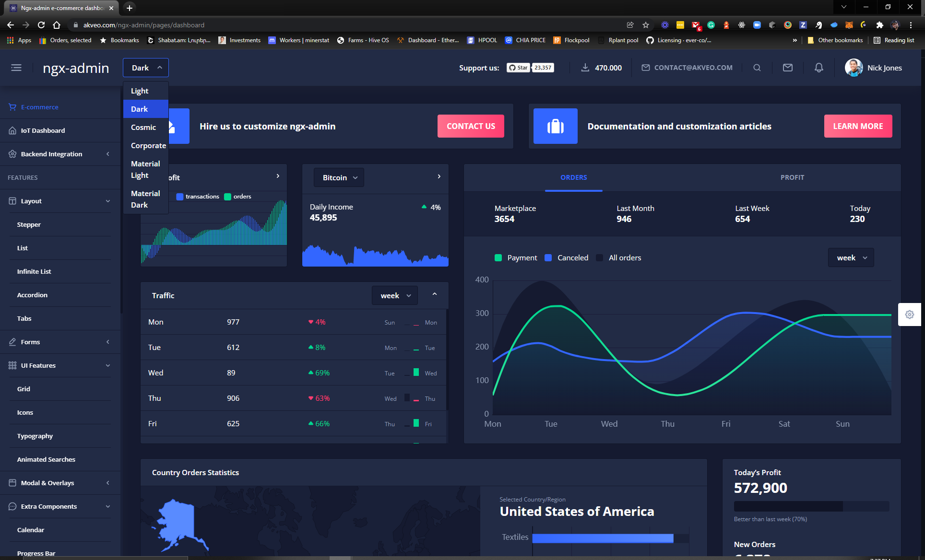This screenshot has height=560, width=925.
Task: Click the search magnifier icon in the header
Action: coord(757,68)
